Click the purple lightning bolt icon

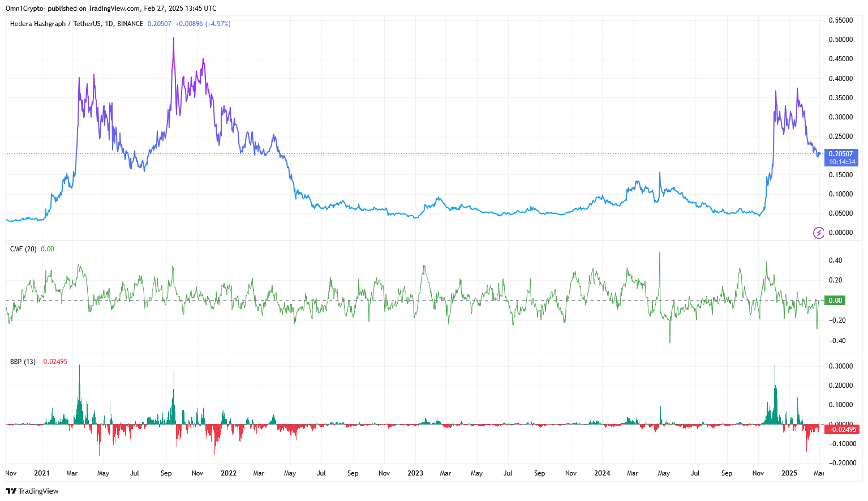point(819,233)
